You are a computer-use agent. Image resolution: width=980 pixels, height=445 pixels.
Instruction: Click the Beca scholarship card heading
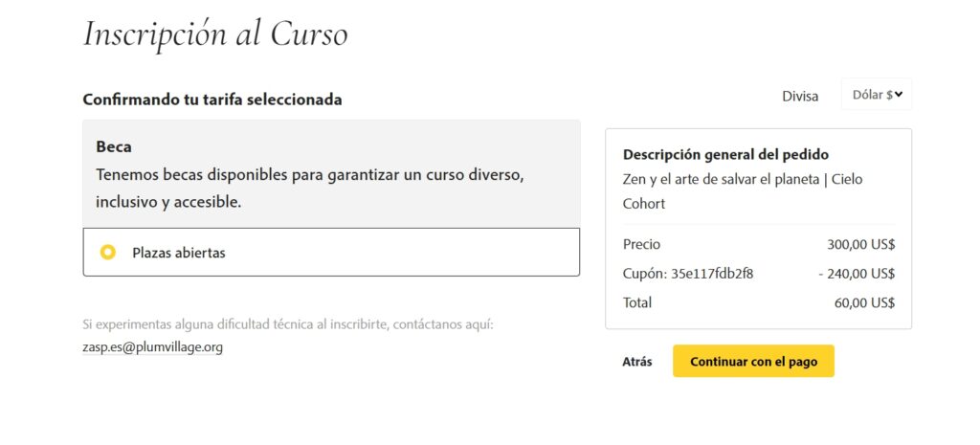click(114, 146)
